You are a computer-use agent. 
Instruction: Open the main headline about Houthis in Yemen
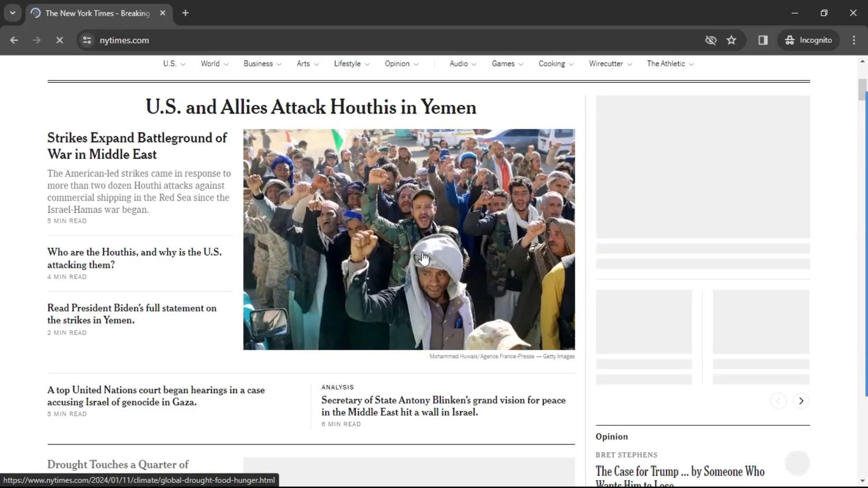[311, 108]
